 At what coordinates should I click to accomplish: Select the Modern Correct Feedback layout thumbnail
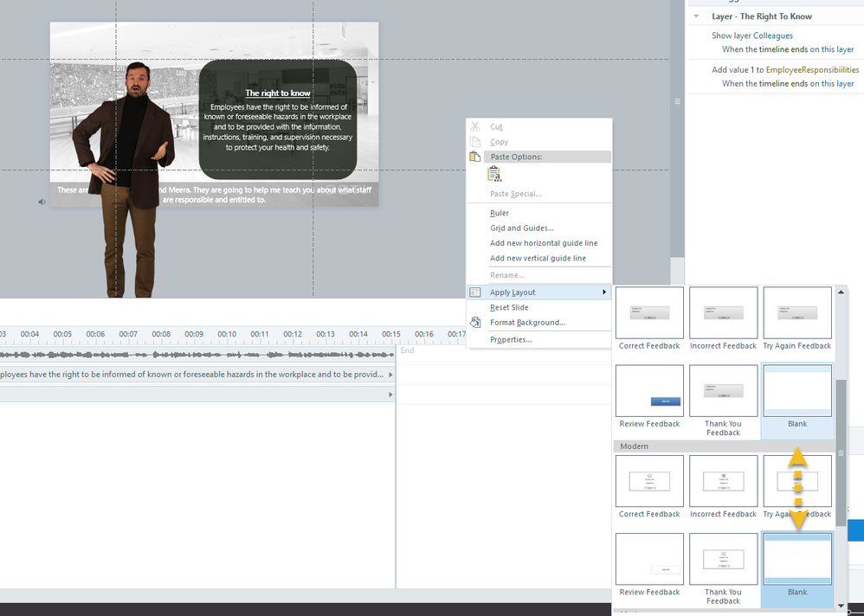coord(649,481)
